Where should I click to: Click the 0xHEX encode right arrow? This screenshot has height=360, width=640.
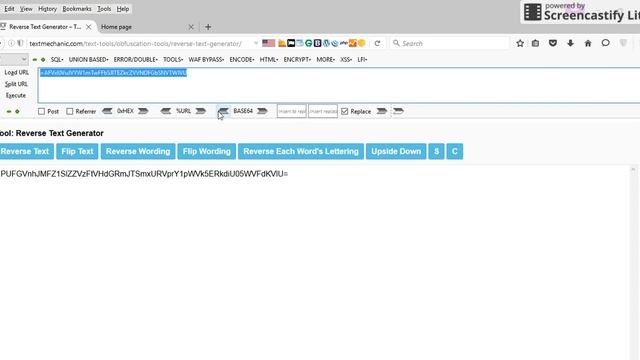(x=143, y=111)
